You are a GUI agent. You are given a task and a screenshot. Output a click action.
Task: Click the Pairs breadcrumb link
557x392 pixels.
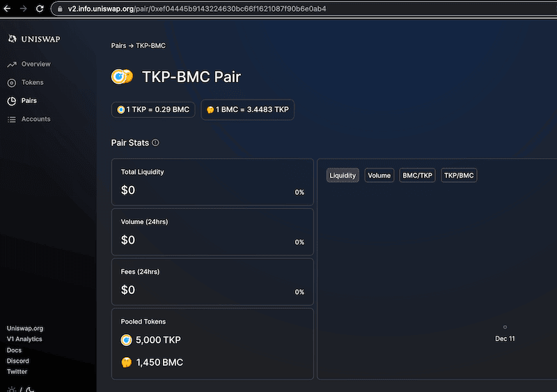pyautogui.click(x=118, y=45)
